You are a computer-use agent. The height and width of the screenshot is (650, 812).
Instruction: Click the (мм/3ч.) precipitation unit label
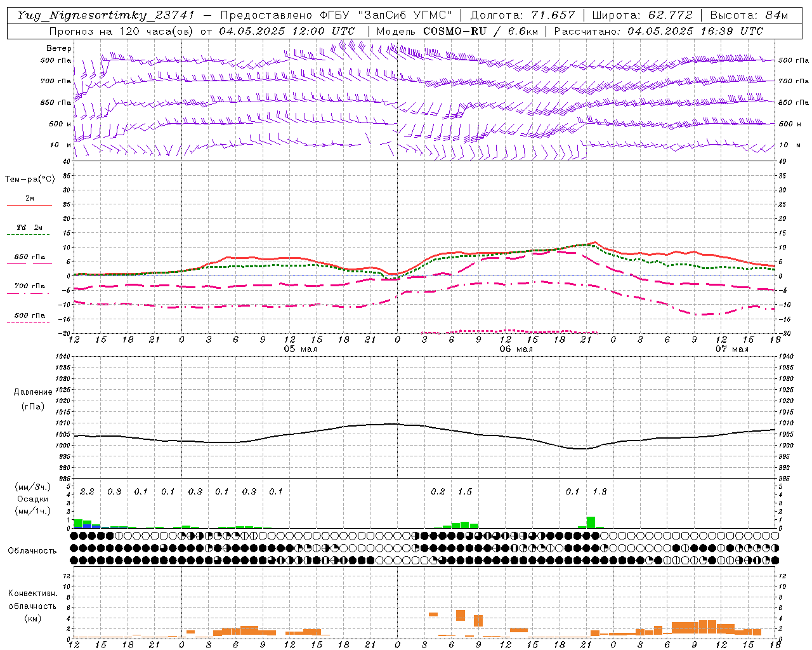point(33,487)
